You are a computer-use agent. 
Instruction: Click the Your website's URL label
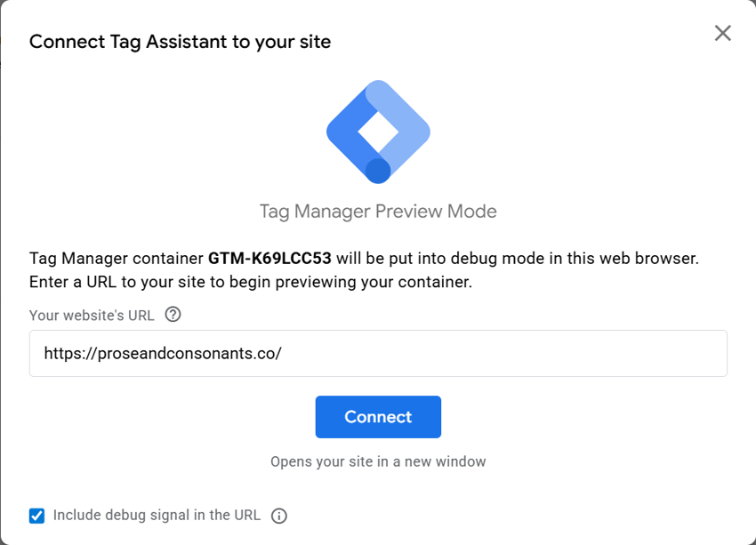point(92,315)
